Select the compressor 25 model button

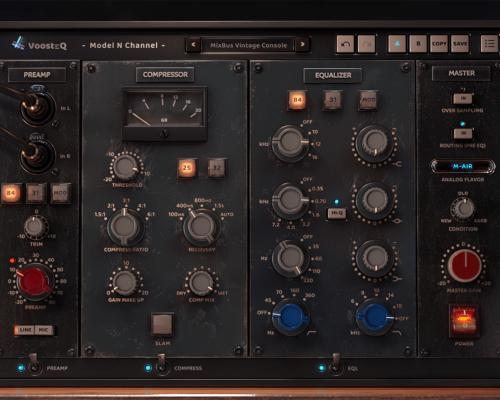187,167
